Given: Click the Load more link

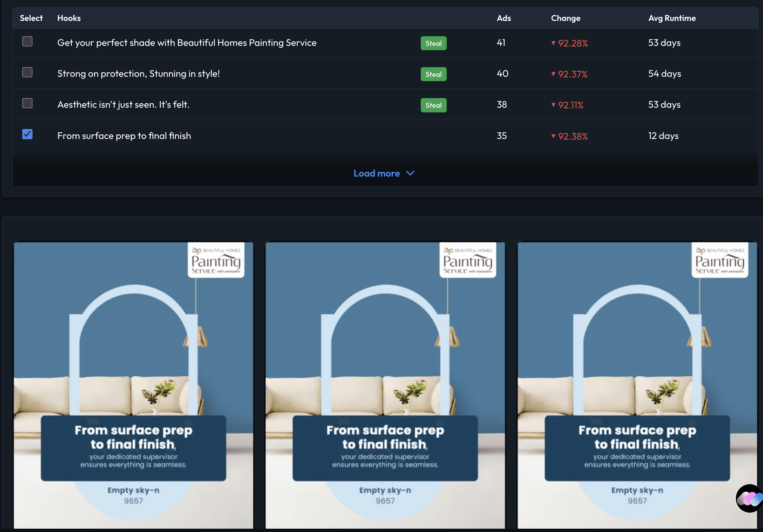Looking at the screenshot, I should (x=377, y=173).
